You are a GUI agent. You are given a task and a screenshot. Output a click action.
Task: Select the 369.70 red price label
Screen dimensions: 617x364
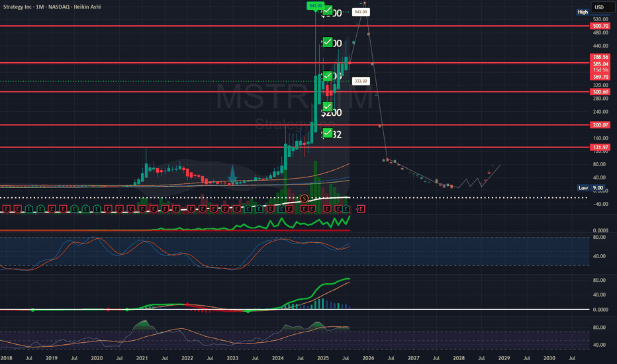(x=600, y=77)
